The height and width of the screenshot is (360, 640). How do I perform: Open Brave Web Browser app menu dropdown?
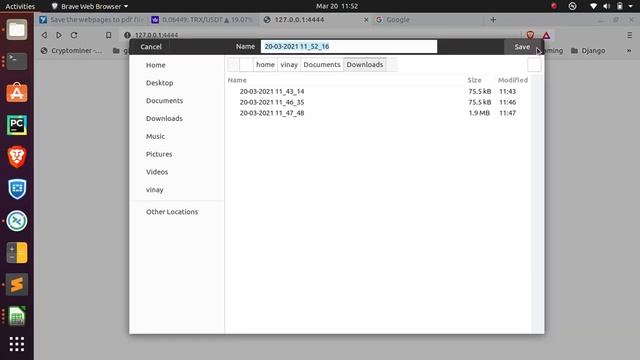tap(89, 6)
